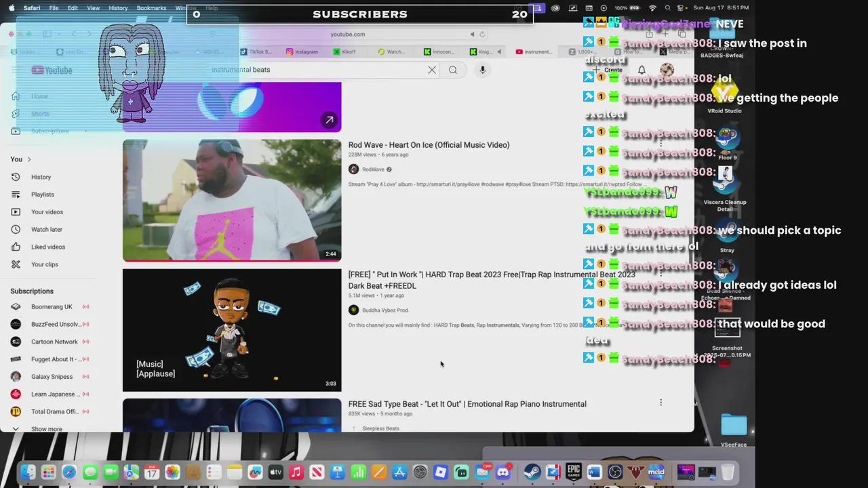
Task: Open Trash in the Dock
Action: click(728, 472)
